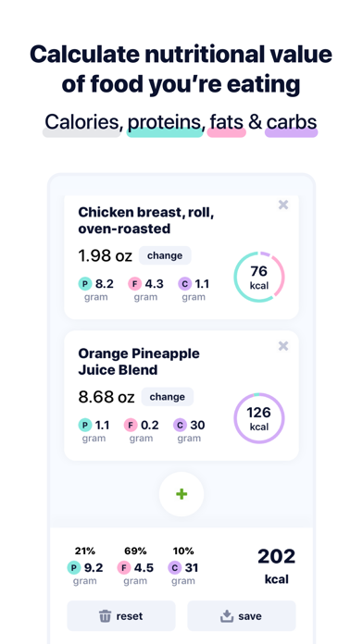Remove the Orange Pineapple Juice Blend card
Screen dimensions: 363x644
pos(283,346)
